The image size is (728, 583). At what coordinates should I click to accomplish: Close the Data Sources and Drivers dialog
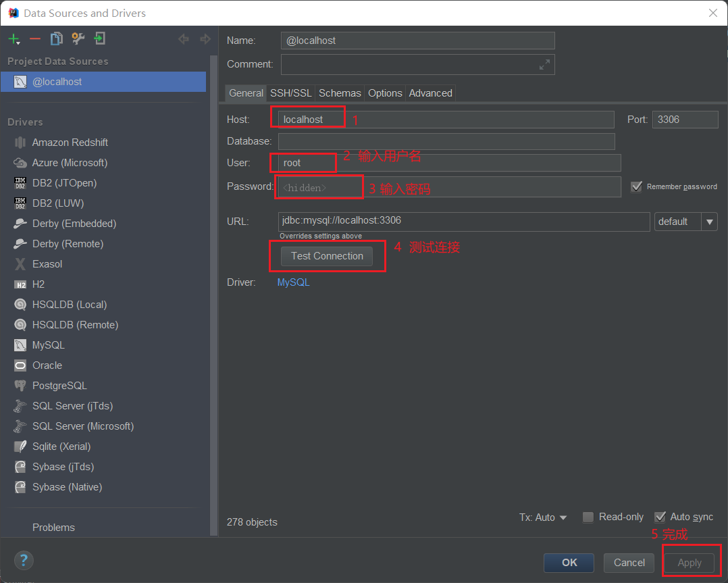point(713,13)
